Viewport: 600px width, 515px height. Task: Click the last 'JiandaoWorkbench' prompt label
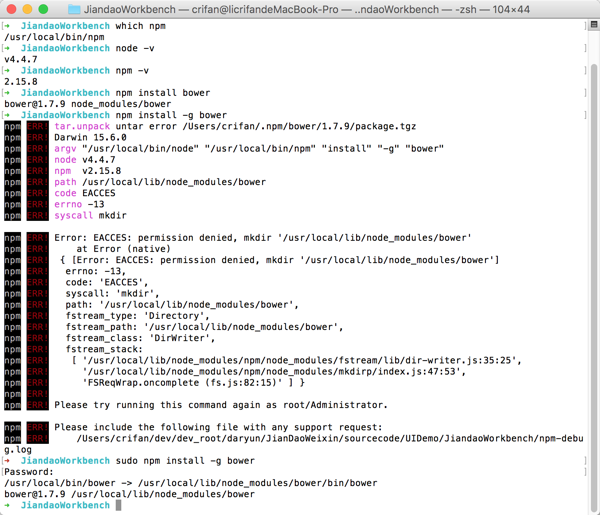point(65,505)
